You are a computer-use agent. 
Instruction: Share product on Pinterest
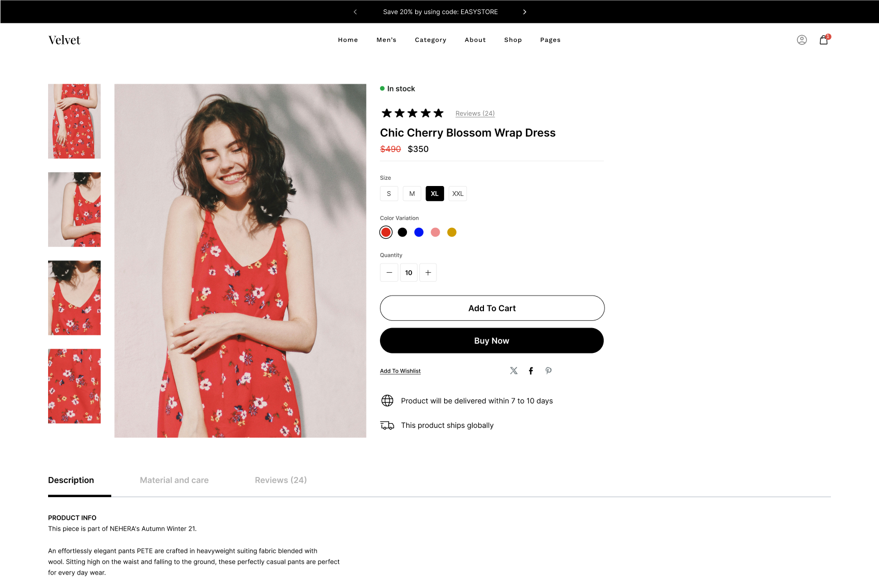coord(548,370)
